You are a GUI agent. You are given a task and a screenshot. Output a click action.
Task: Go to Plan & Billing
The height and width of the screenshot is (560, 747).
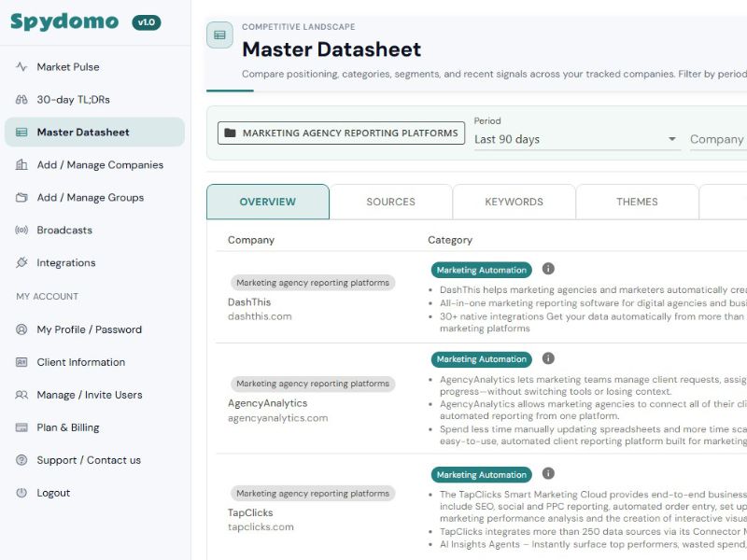[94, 427]
